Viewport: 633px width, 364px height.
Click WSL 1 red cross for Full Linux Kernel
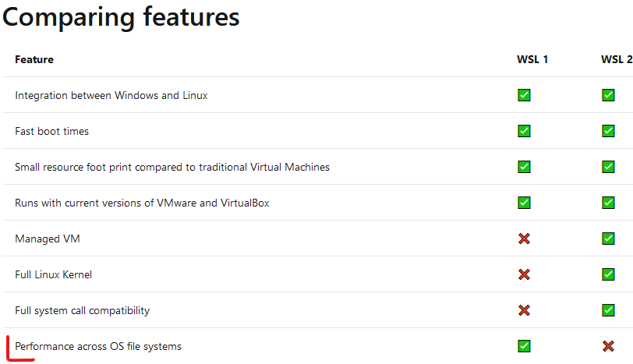coord(524,274)
